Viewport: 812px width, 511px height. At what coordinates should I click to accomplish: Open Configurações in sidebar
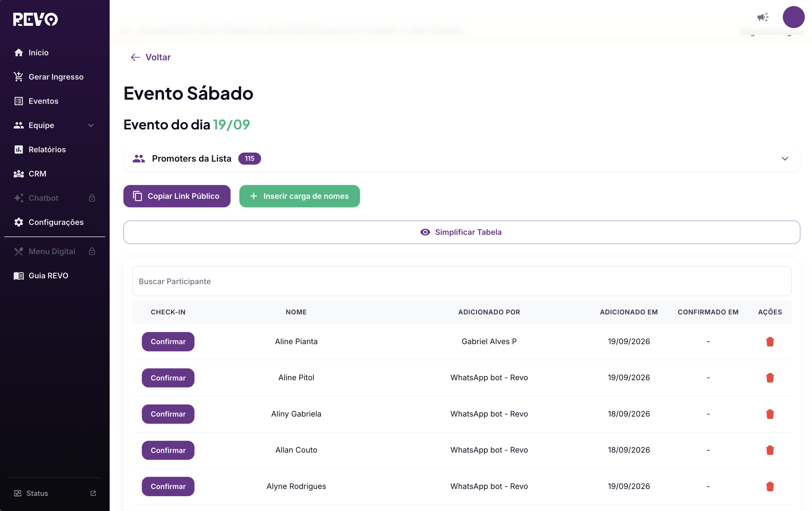click(x=55, y=222)
